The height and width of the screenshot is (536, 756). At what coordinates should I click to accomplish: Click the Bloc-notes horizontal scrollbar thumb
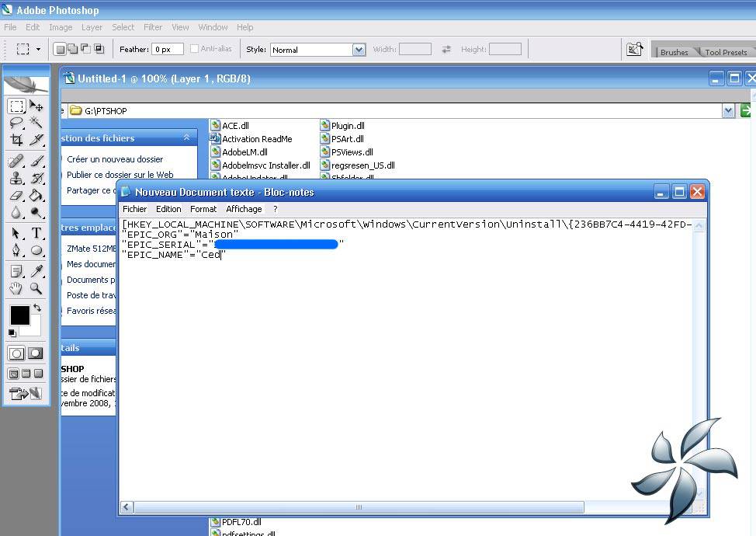point(359,507)
